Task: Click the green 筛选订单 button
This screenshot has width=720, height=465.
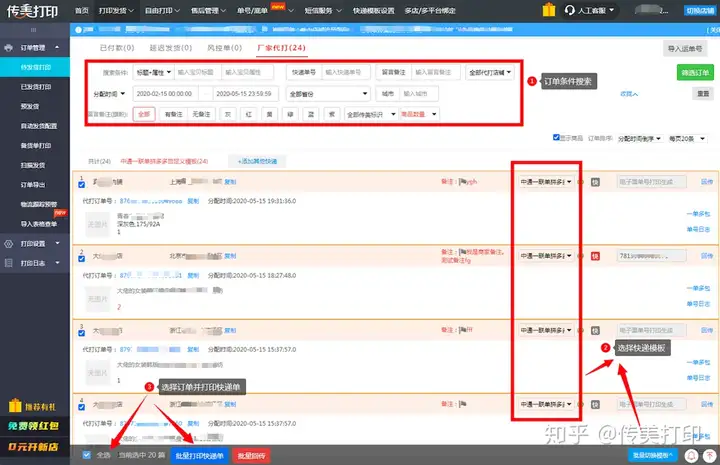Action: [x=695, y=73]
